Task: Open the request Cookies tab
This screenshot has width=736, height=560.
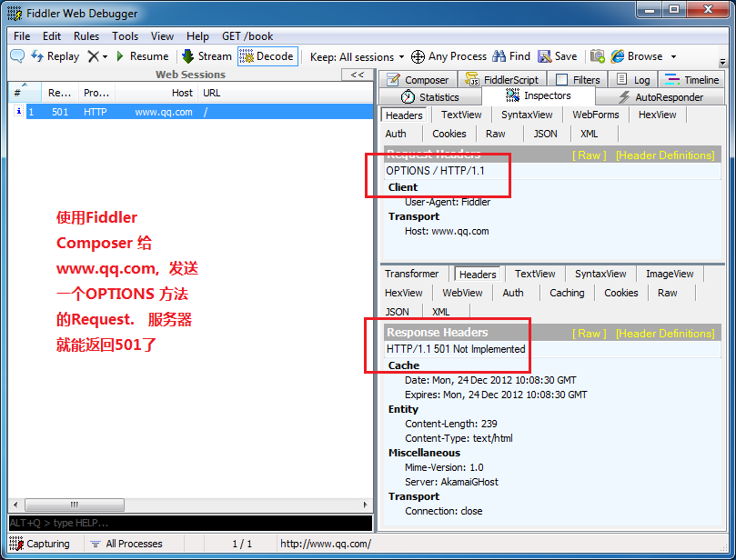Action: [x=449, y=134]
